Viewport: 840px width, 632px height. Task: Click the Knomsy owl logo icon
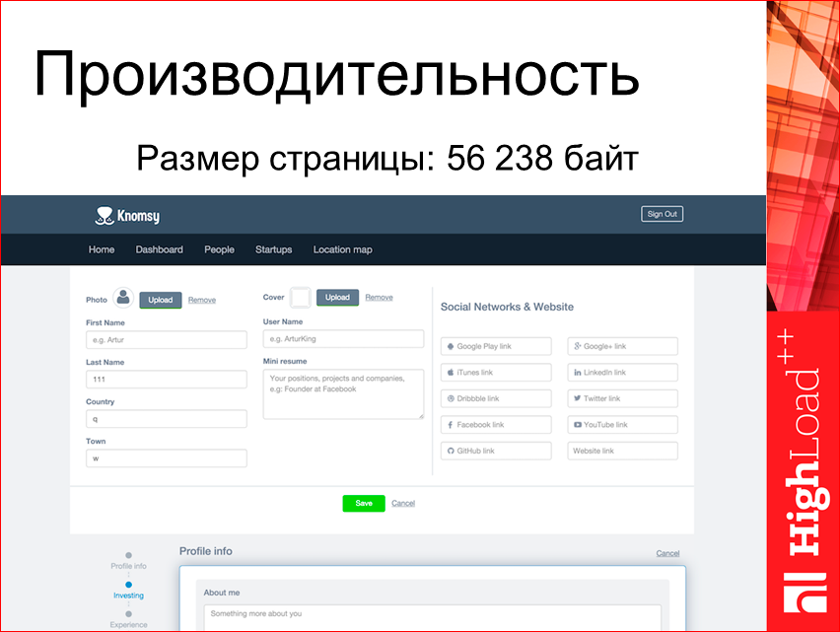[103, 213]
